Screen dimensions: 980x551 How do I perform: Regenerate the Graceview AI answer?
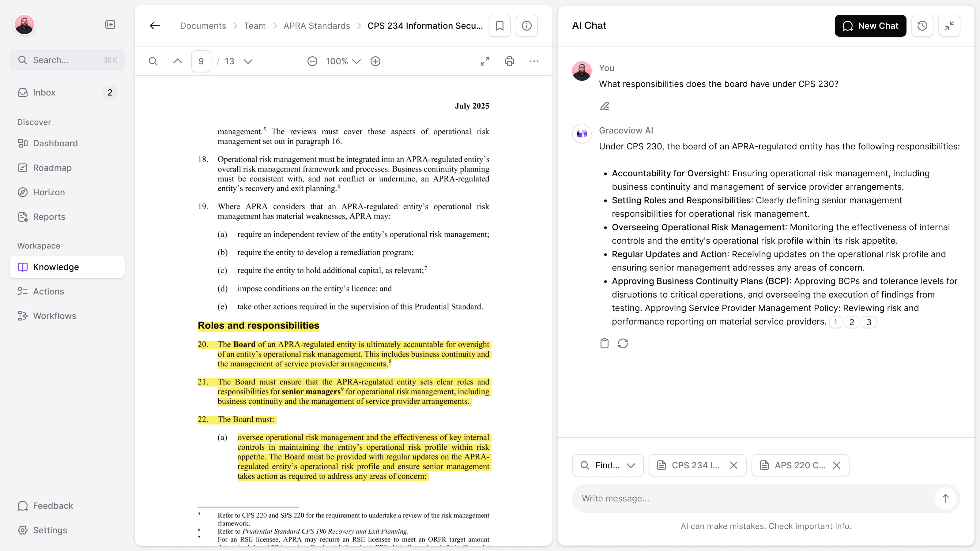point(623,343)
